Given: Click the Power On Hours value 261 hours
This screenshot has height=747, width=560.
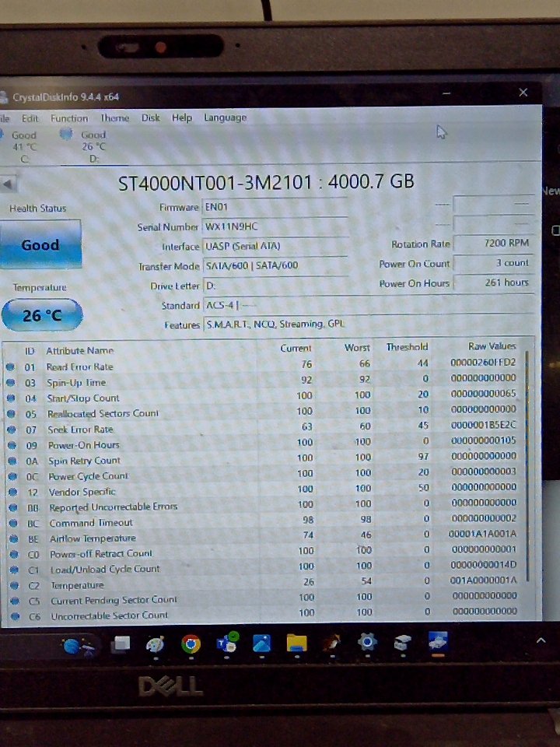Looking at the screenshot, I should coord(493,282).
